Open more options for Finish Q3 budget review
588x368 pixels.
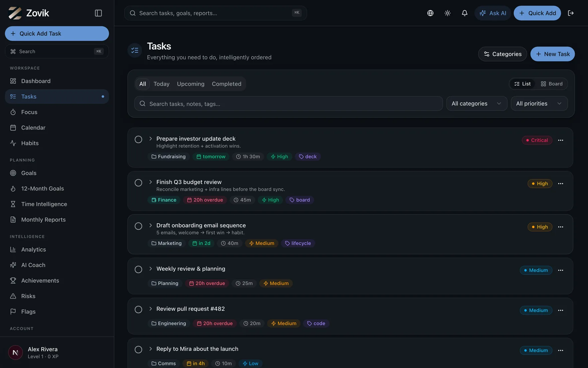click(x=561, y=184)
